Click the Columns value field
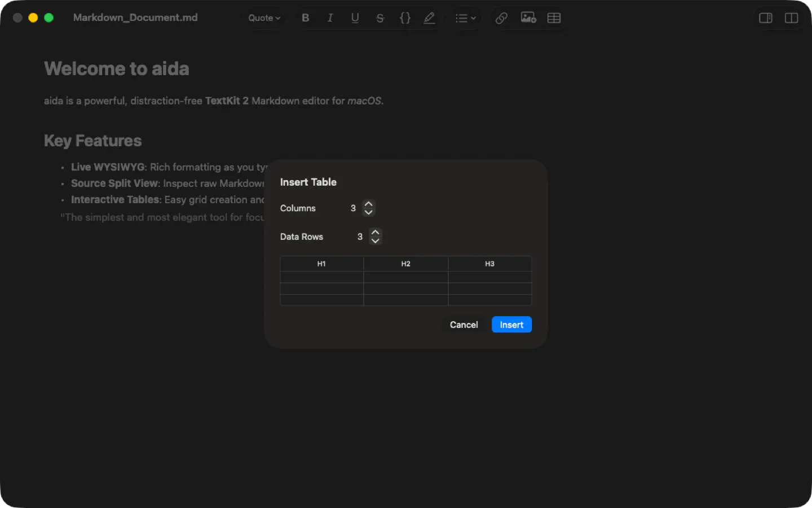This screenshot has height=508, width=812. 354,208
